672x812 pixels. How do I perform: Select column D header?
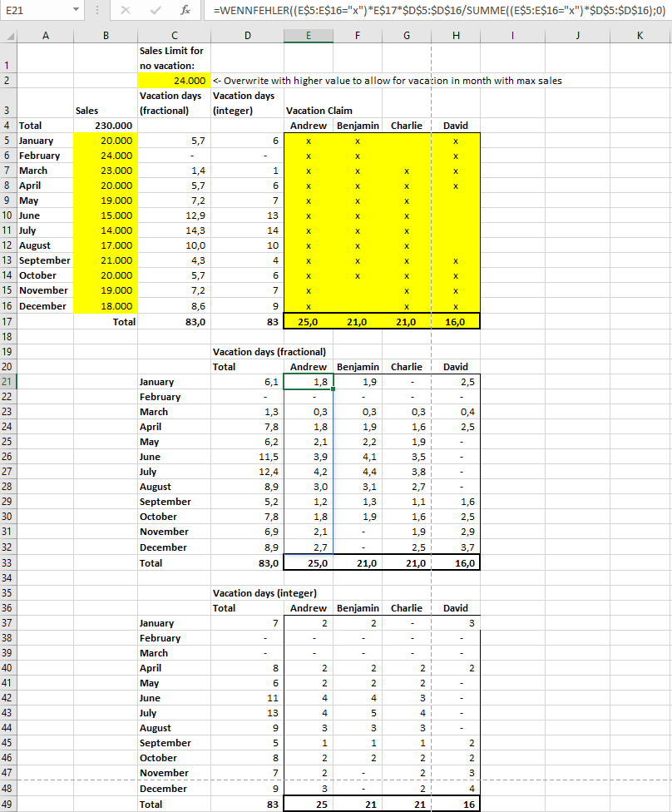coord(248,35)
